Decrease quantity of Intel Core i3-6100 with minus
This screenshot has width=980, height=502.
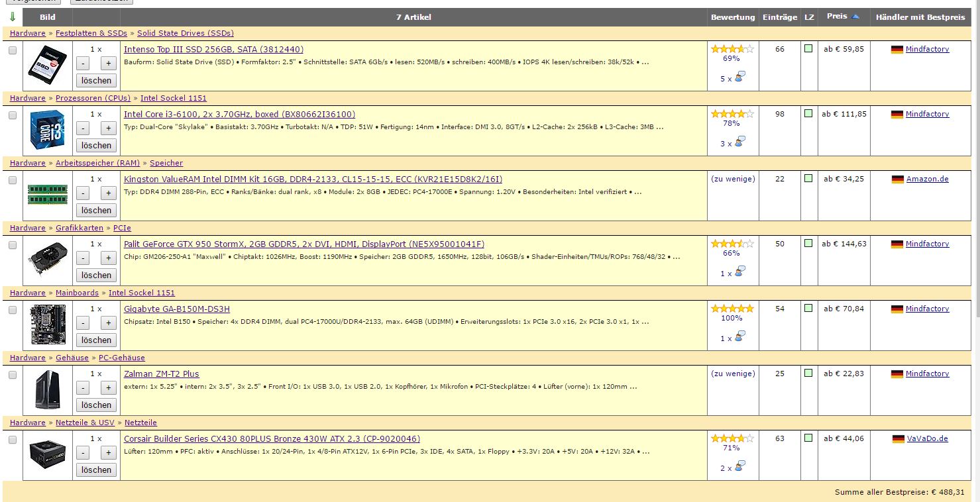(83, 128)
